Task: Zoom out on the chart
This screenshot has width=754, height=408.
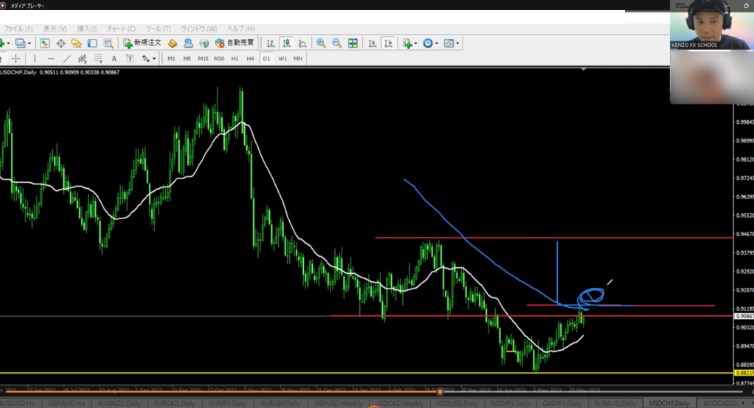Action: click(337, 43)
